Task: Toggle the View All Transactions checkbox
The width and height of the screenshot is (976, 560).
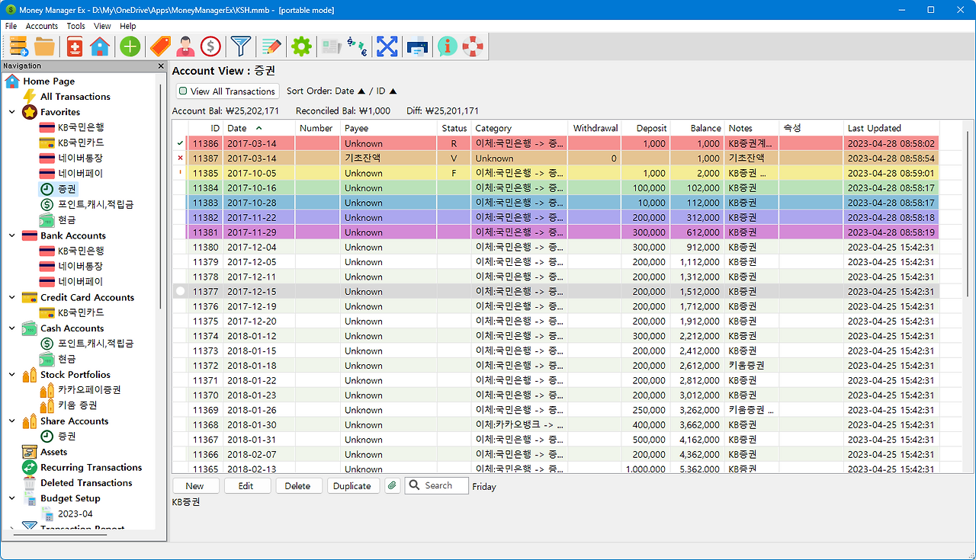Action: point(184,91)
